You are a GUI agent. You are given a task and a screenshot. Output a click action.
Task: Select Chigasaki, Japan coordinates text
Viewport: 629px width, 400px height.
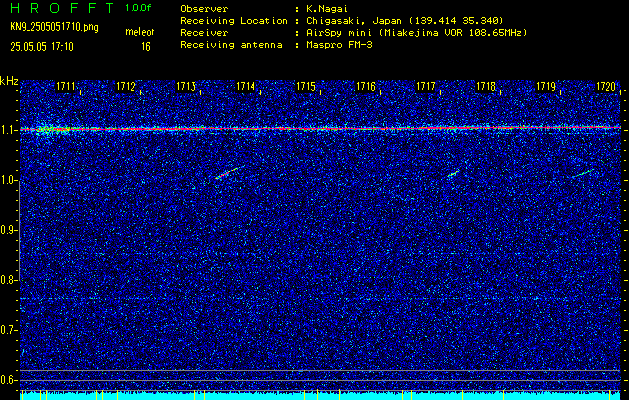click(404, 21)
